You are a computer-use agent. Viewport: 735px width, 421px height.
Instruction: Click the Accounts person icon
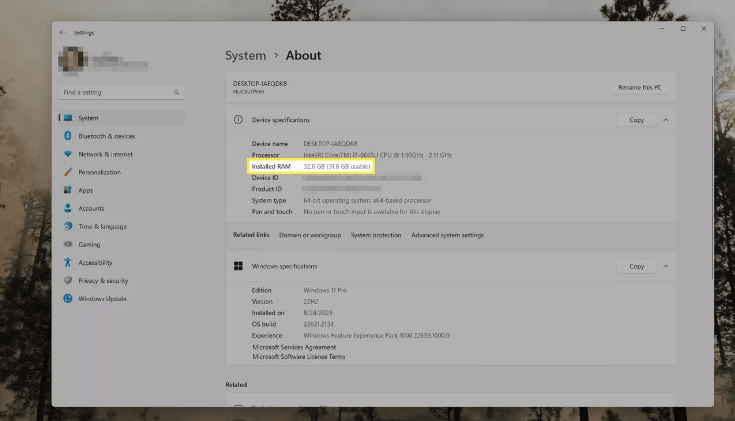click(68, 208)
